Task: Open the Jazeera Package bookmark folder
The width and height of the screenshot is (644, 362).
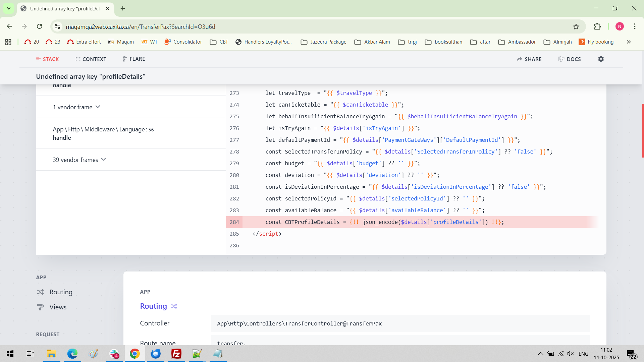Action: tap(323, 42)
